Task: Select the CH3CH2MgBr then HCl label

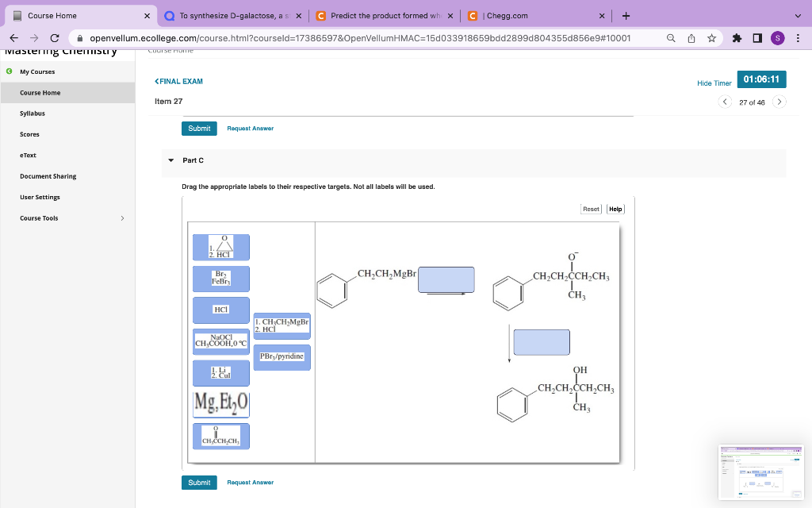Action: pos(282,326)
